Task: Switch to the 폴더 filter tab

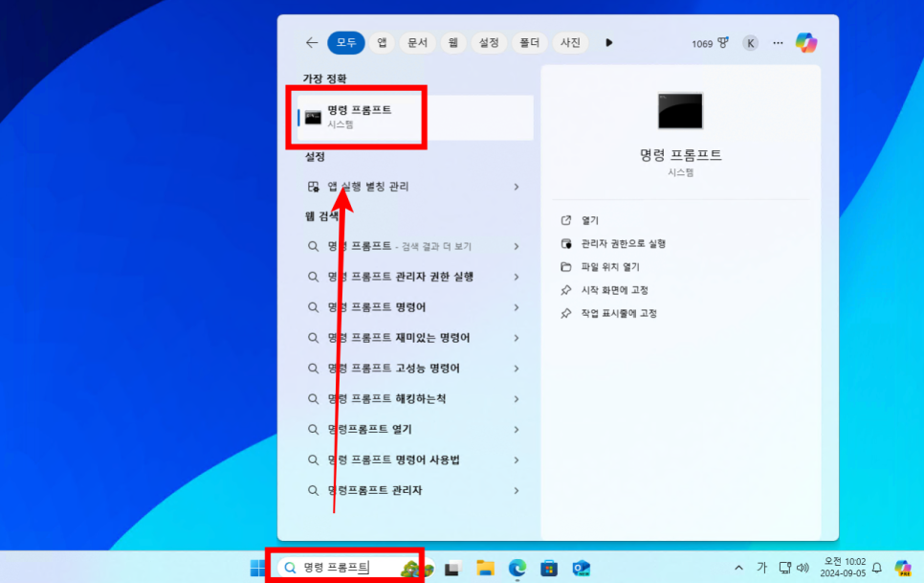Action: coord(529,42)
